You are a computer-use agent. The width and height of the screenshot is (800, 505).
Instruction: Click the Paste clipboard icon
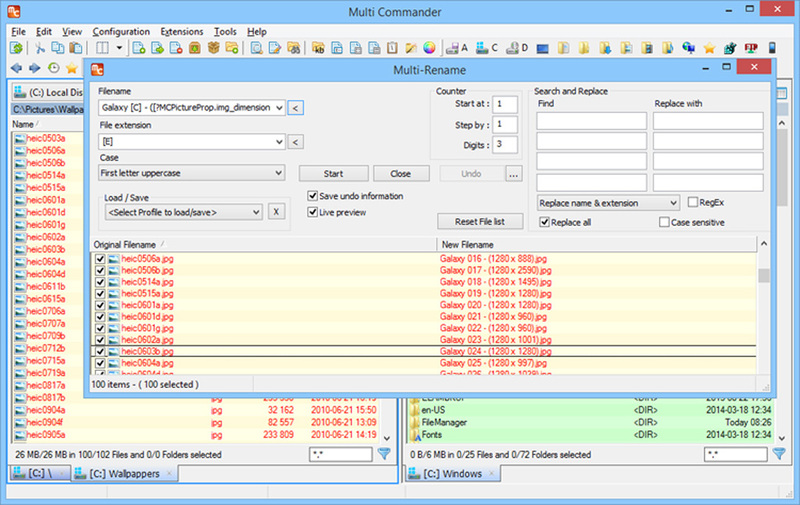click(76, 48)
